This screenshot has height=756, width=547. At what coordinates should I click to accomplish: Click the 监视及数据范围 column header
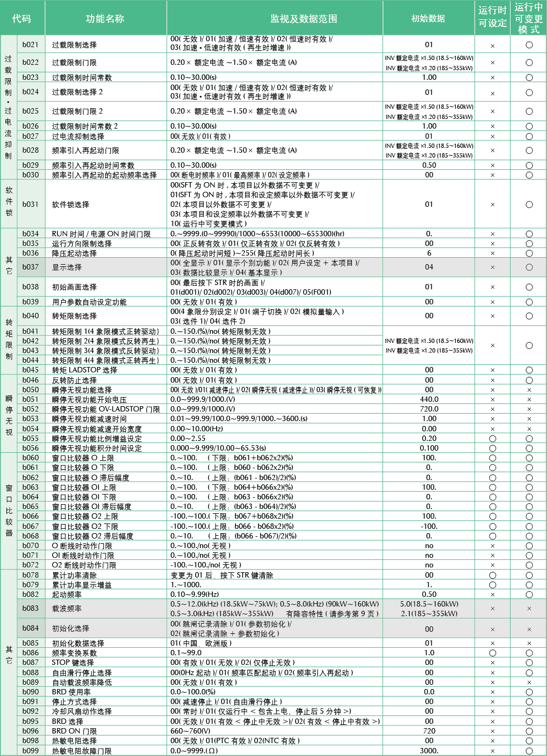[304, 19]
